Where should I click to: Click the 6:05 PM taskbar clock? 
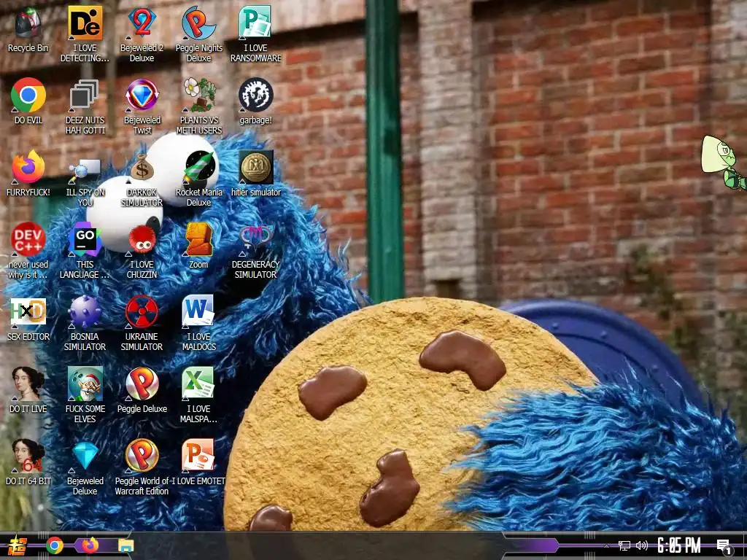tap(679, 545)
